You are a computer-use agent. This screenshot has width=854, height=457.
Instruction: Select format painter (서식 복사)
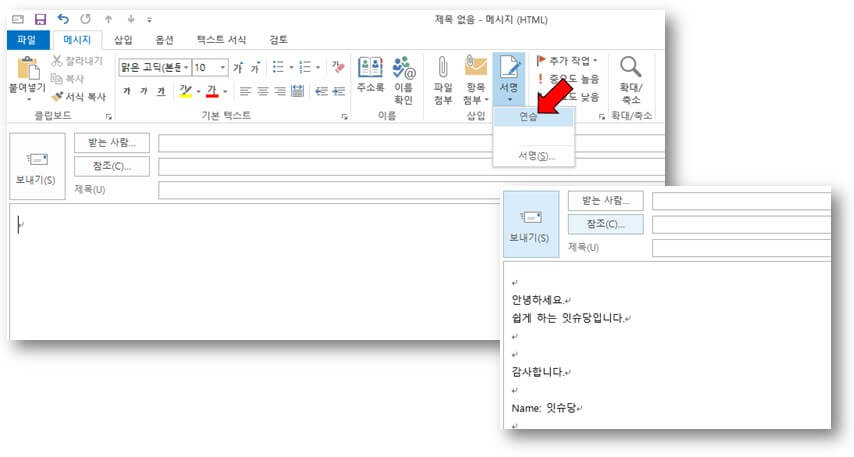(78, 97)
